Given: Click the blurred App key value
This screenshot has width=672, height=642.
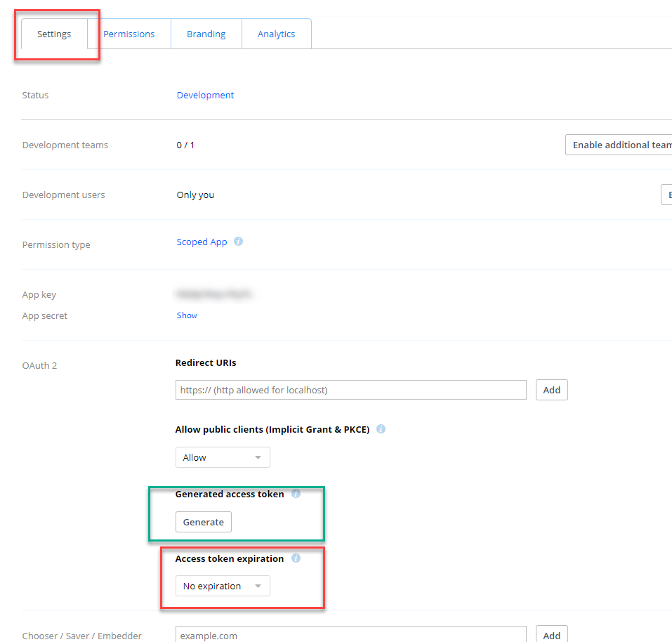Looking at the screenshot, I should point(214,295).
